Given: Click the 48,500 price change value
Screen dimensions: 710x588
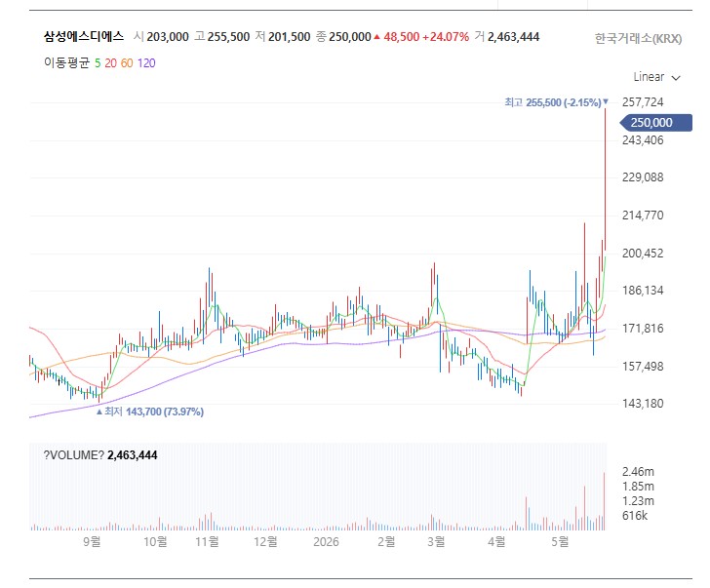Looking at the screenshot, I should tap(402, 37).
